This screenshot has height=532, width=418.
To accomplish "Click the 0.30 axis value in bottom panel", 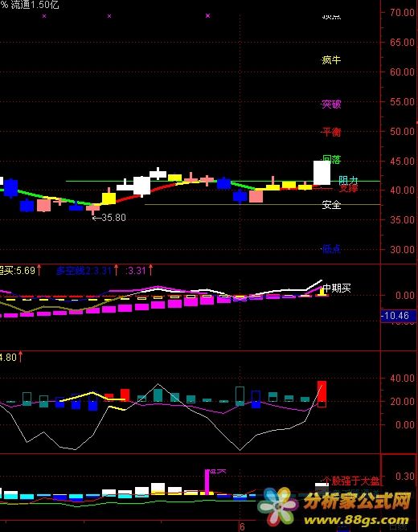I will pyautogui.click(x=405, y=477).
